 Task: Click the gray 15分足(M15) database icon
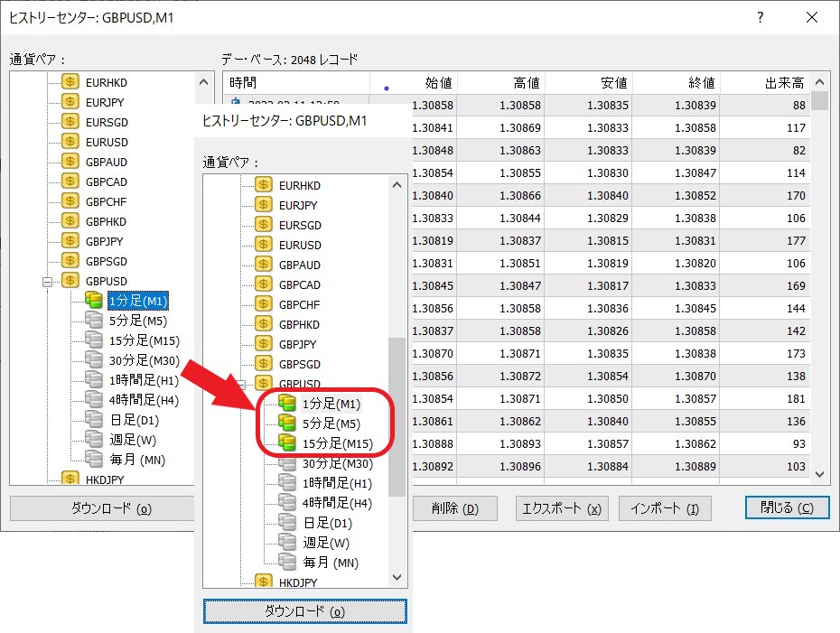click(94, 340)
